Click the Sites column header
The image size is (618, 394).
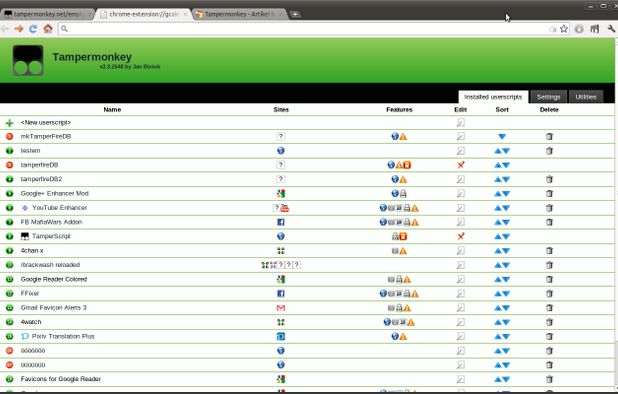coord(281,110)
